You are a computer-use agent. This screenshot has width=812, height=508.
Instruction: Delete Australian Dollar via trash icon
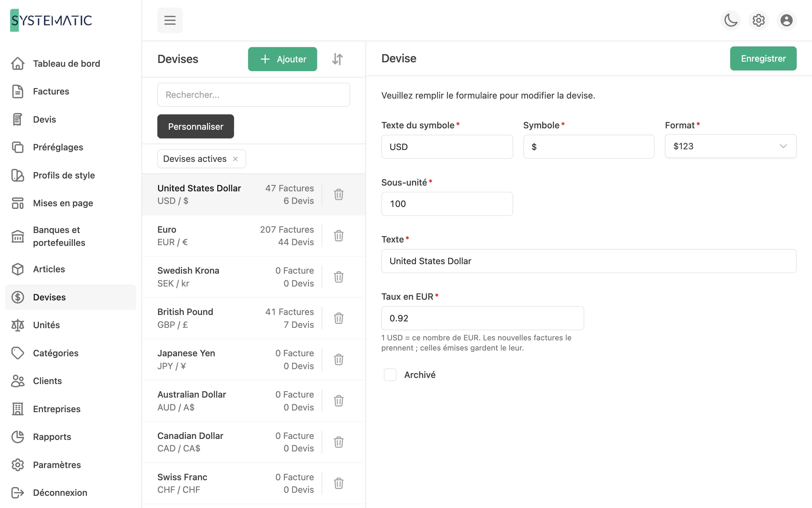coord(339,401)
